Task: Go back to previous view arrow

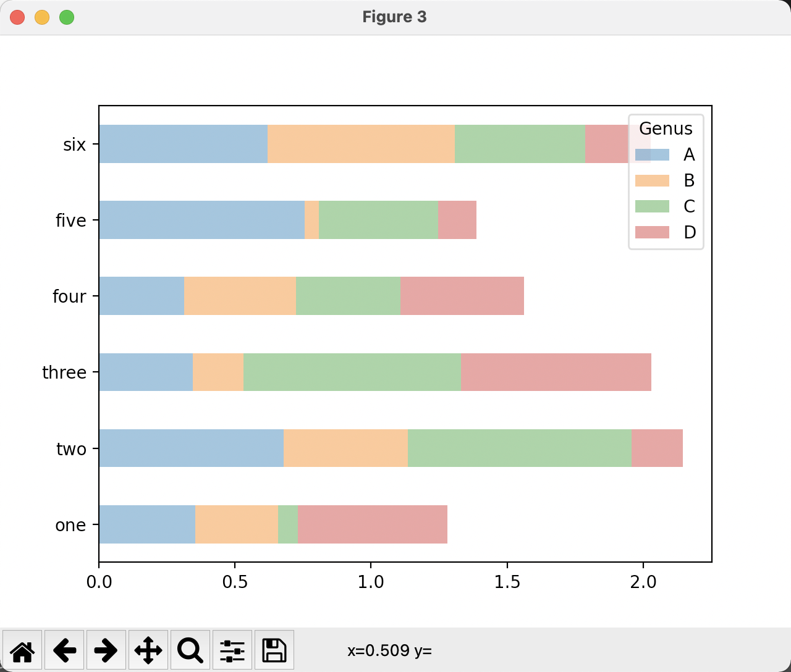Action: click(64, 650)
